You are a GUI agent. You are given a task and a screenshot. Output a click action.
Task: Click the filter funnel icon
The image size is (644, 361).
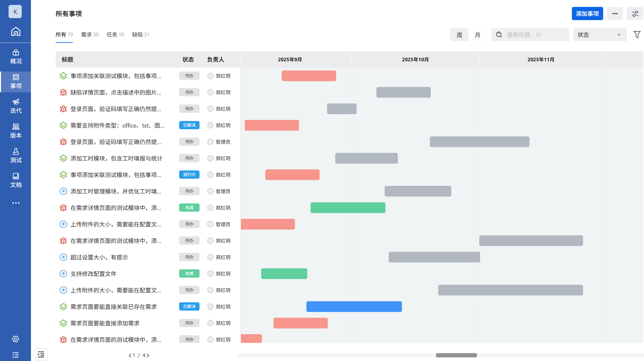point(637,35)
